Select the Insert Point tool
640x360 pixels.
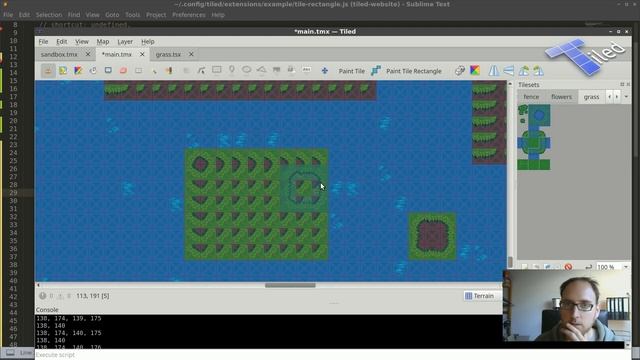point(231,71)
